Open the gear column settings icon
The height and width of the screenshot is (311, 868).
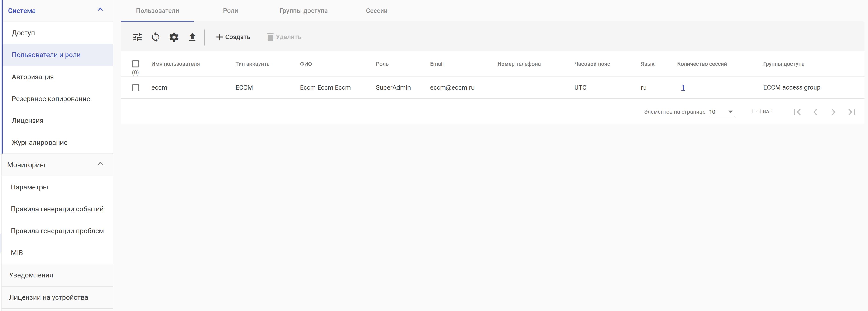tap(174, 37)
